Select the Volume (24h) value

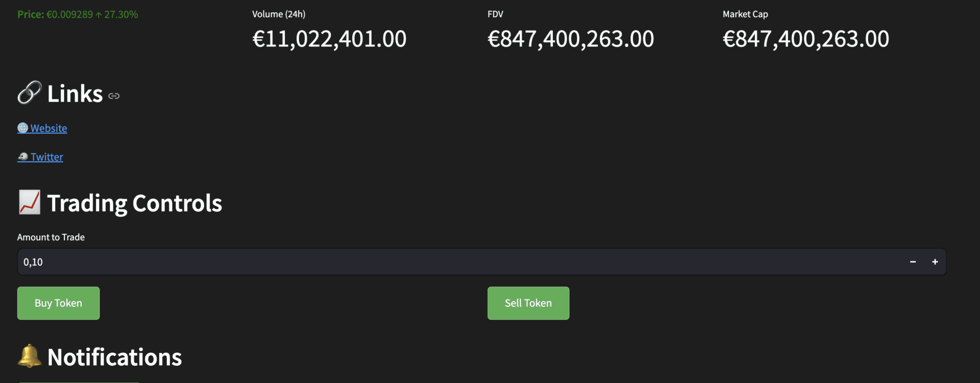click(x=329, y=39)
